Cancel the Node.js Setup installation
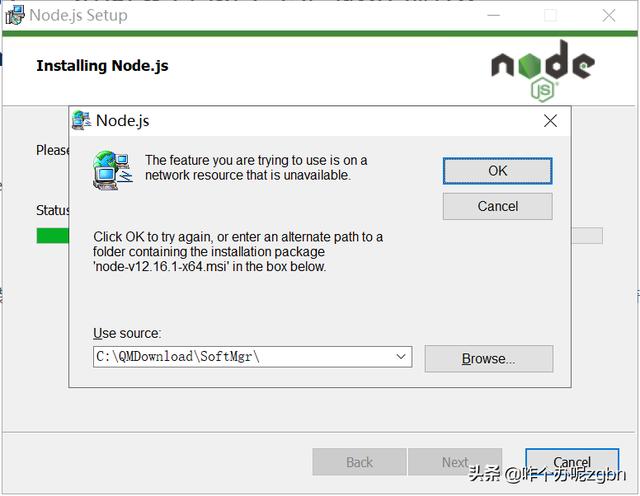Screen dimensions: 640x496 [572, 462]
